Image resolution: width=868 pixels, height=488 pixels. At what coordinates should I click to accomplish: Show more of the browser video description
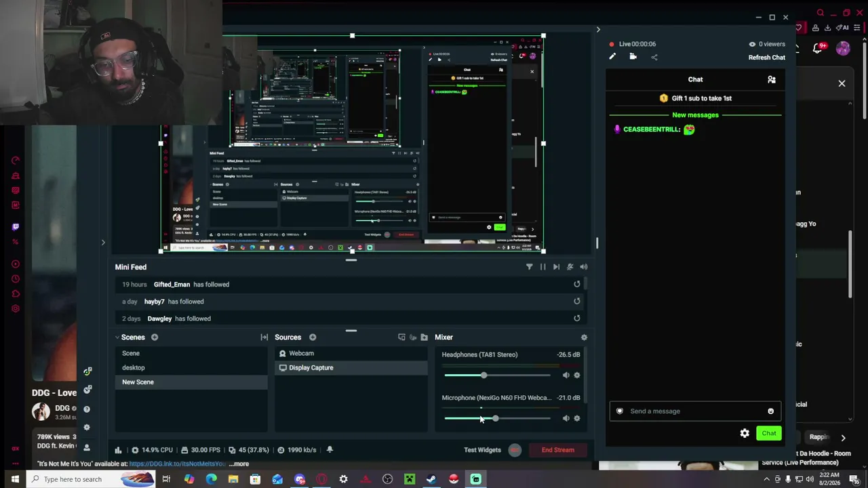coord(240,464)
